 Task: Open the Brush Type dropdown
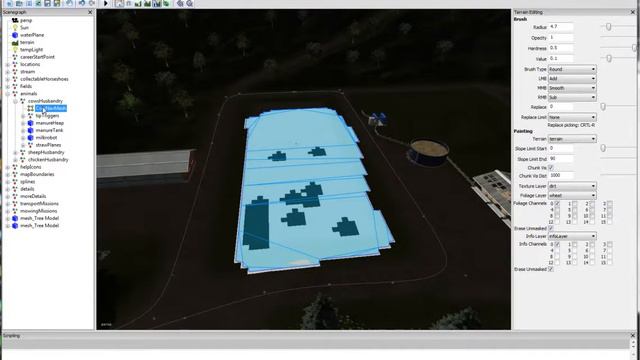coord(572,69)
